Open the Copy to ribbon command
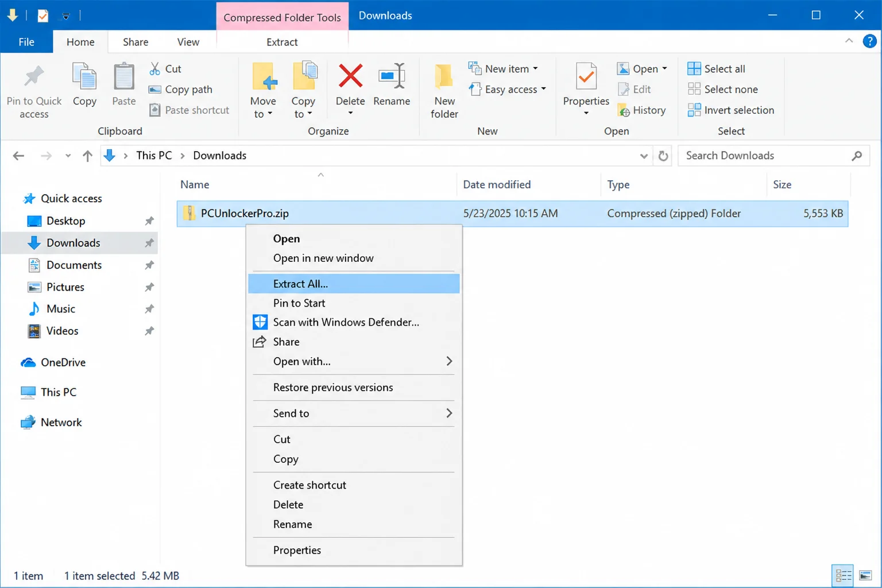The width and height of the screenshot is (882, 588). click(303, 91)
